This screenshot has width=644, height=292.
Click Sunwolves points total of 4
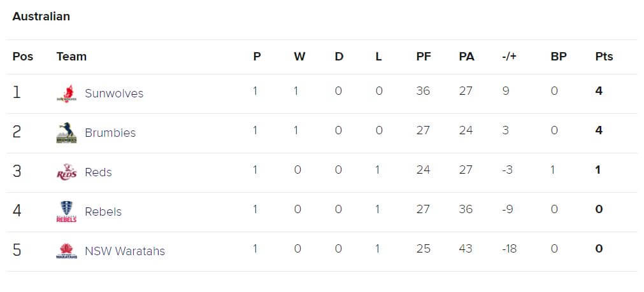(x=599, y=91)
